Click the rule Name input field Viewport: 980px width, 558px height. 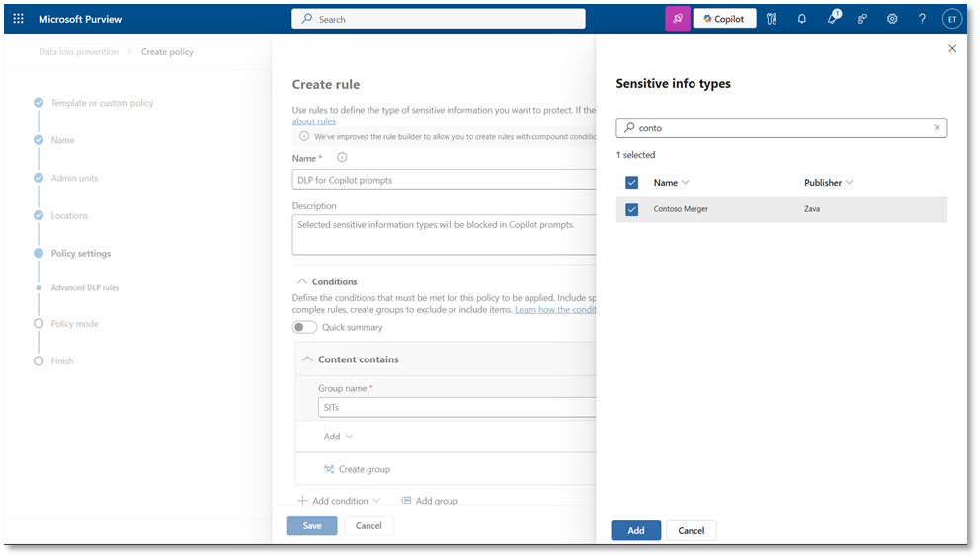click(x=444, y=180)
